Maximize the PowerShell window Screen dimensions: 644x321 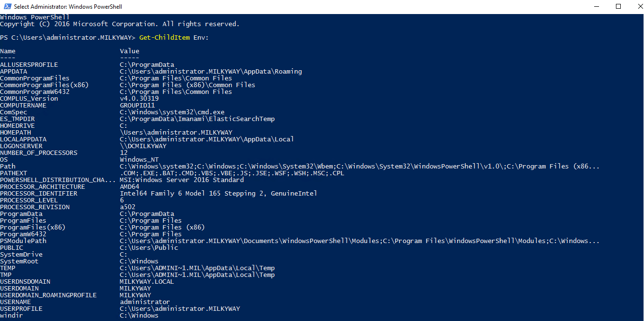click(618, 7)
